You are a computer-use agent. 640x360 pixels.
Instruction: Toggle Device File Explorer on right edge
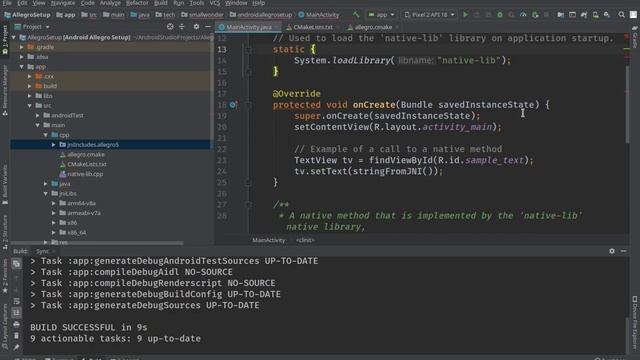tap(635, 322)
